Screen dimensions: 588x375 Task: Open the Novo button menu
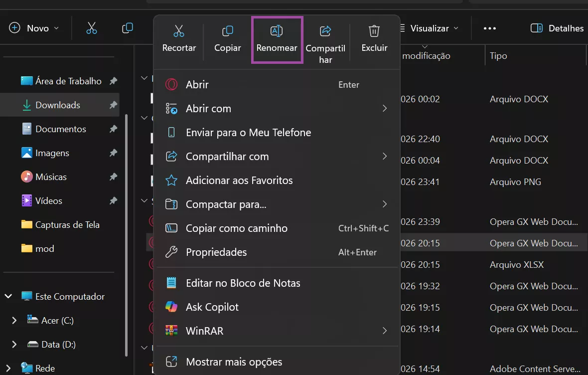pos(35,28)
